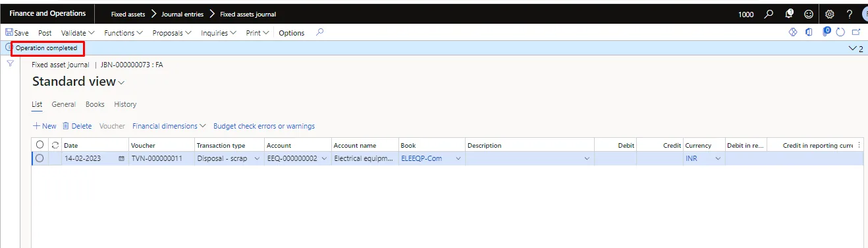Open Transaction type dropdown showing Disposal - scrap
Viewport: 868px width, 248px height.
[257, 158]
